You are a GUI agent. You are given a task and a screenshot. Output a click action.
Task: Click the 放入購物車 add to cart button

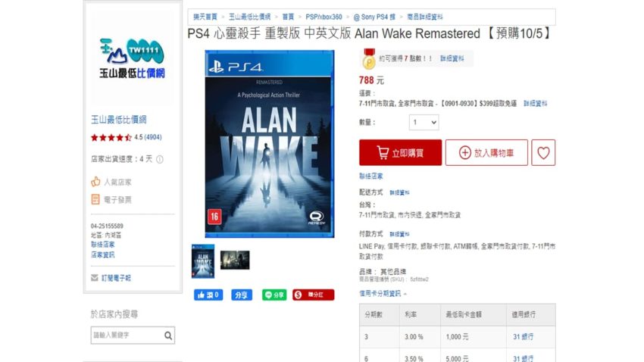click(x=486, y=153)
